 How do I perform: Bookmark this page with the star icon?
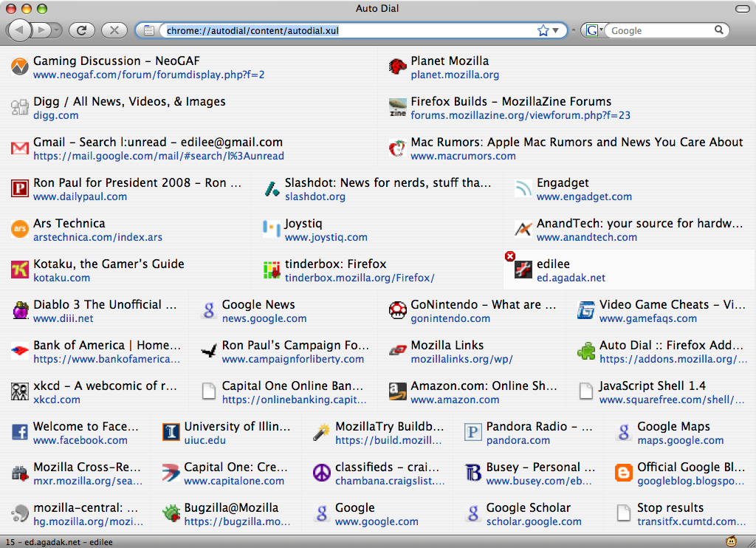(x=543, y=30)
